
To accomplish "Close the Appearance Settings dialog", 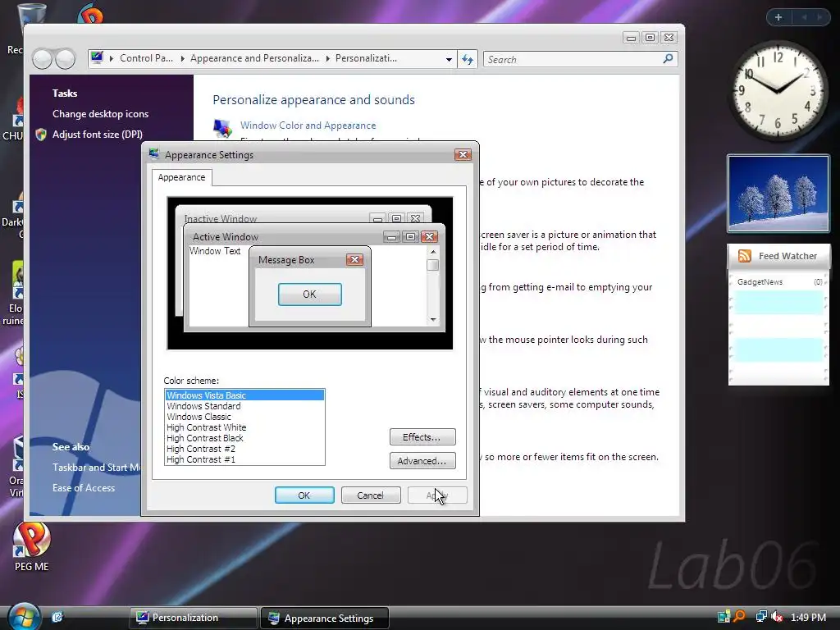I will [x=463, y=155].
